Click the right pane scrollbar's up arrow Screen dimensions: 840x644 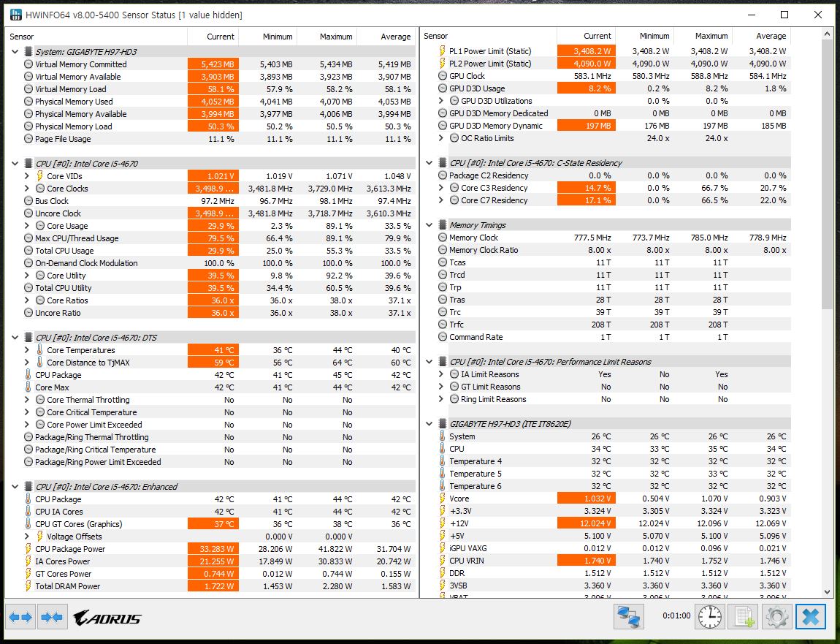(x=827, y=34)
